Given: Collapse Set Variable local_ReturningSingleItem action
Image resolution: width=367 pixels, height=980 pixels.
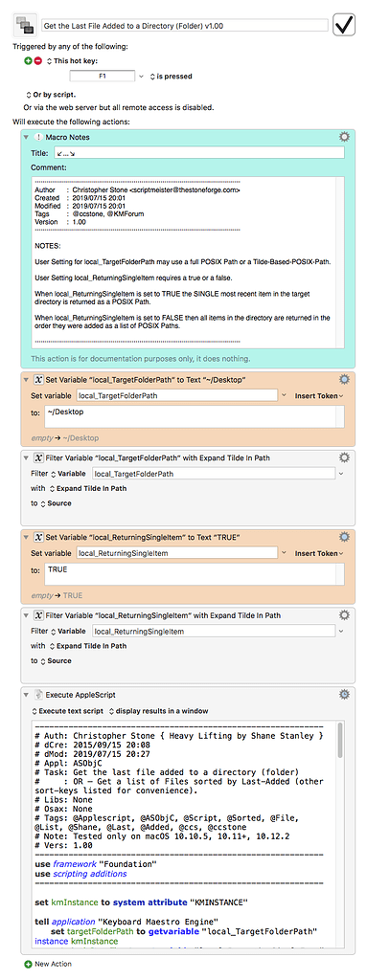Looking at the screenshot, I should click(26, 537).
